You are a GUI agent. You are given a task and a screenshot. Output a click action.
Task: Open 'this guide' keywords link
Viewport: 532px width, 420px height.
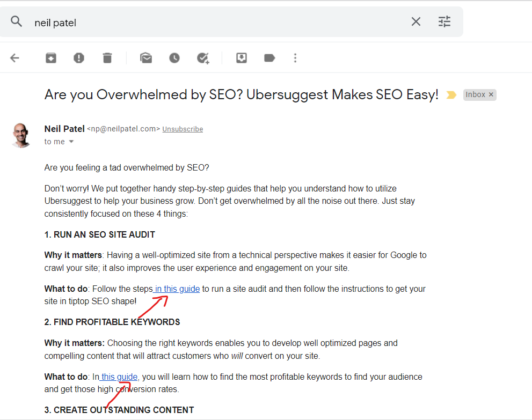(119, 377)
